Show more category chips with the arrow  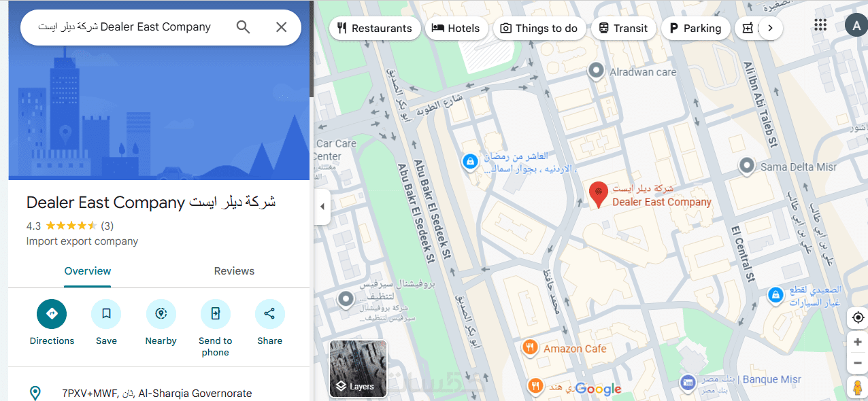770,28
